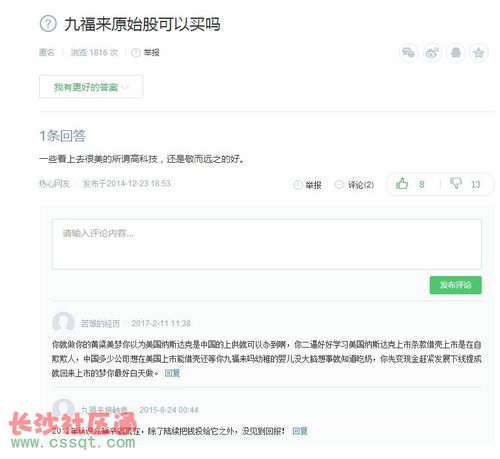Open 我有更好的答案 dropdown
The image size is (500, 459).
click(91, 87)
